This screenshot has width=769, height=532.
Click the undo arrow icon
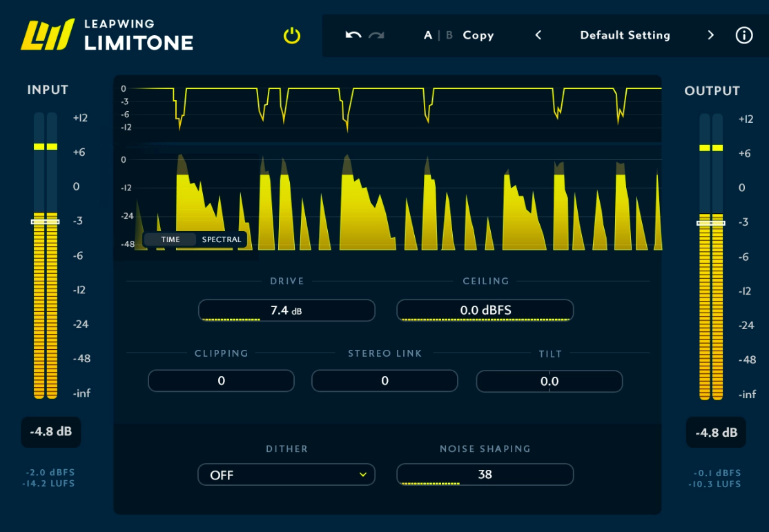point(353,35)
